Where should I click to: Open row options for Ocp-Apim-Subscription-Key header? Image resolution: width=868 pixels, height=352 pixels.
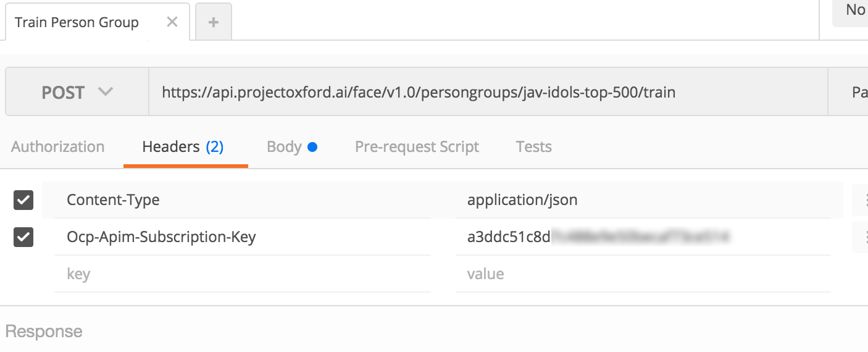pos(862,237)
